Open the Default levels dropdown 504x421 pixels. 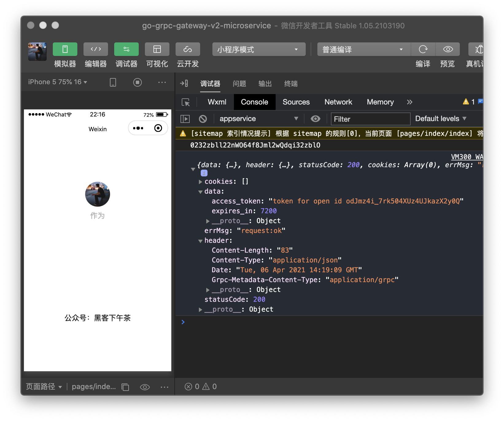(x=441, y=119)
